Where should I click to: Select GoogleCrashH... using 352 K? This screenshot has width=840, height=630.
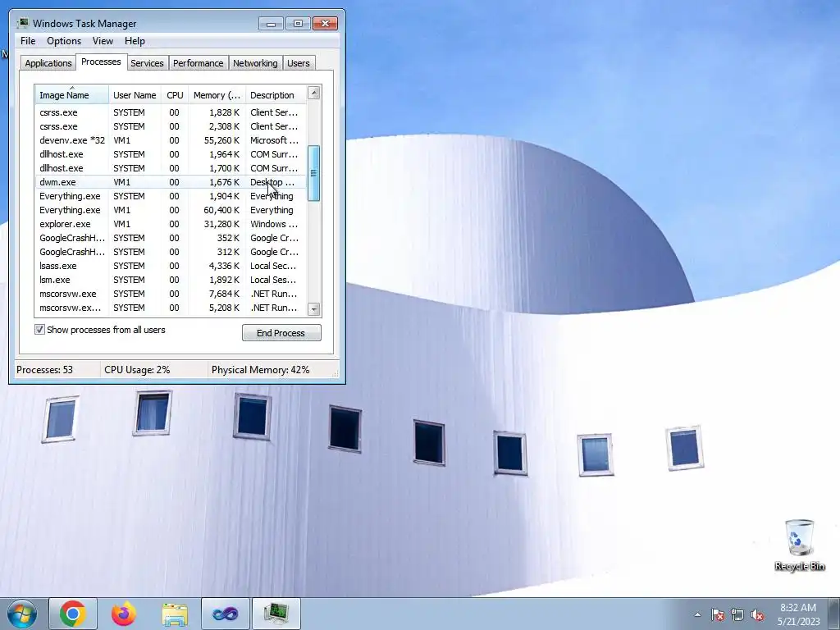pyautogui.click(x=171, y=238)
